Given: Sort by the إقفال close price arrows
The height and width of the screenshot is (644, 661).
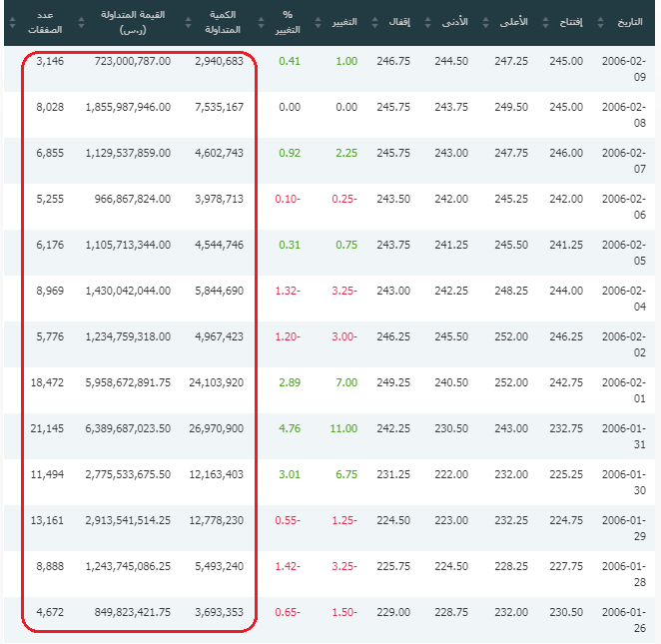Looking at the screenshot, I should click(374, 22).
